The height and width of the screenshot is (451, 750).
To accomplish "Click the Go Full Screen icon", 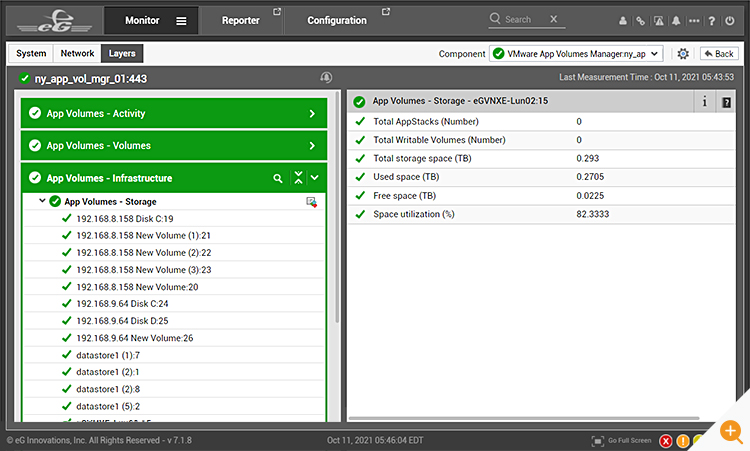I will click(x=597, y=441).
